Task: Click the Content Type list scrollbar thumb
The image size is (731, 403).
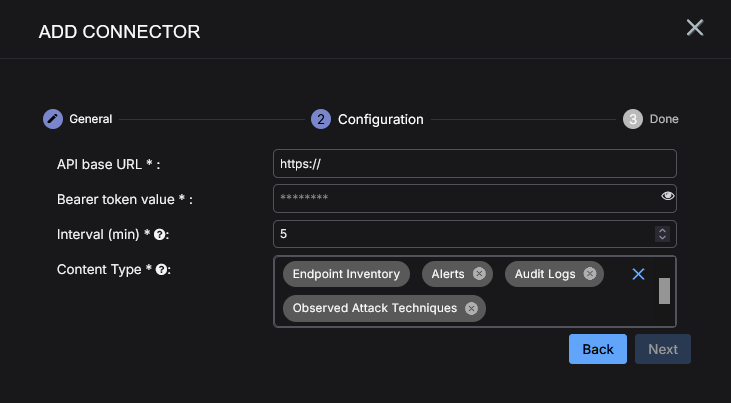Action: [664, 291]
